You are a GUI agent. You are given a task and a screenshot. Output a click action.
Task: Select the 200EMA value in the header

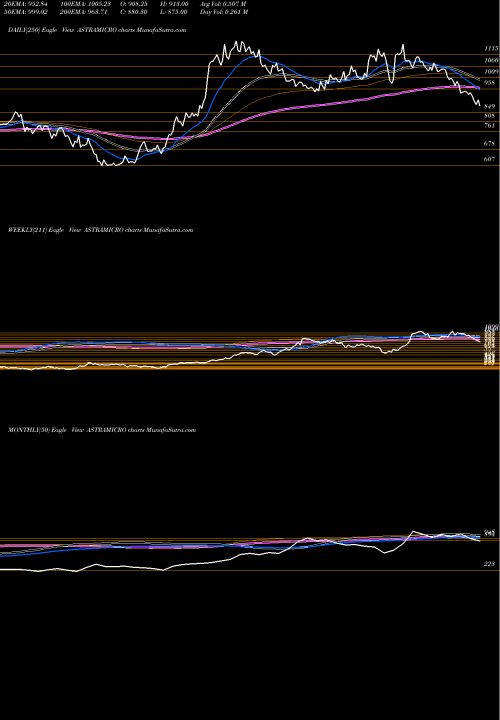[x=84, y=12]
